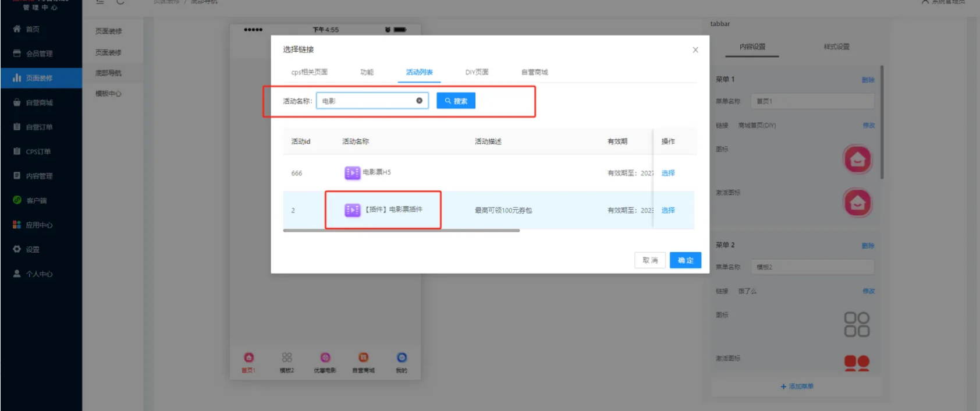Open the 自营商城 tab in dialog
The height and width of the screenshot is (411, 980).
pyautogui.click(x=534, y=72)
